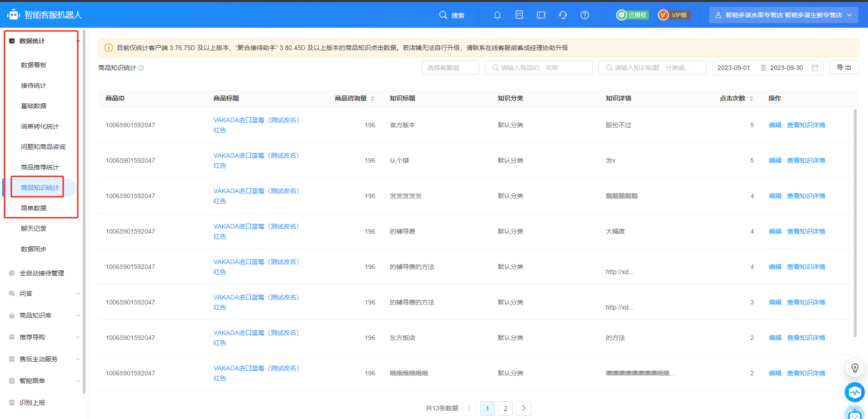Sort by 商品咨询量 column arrows

point(373,99)
